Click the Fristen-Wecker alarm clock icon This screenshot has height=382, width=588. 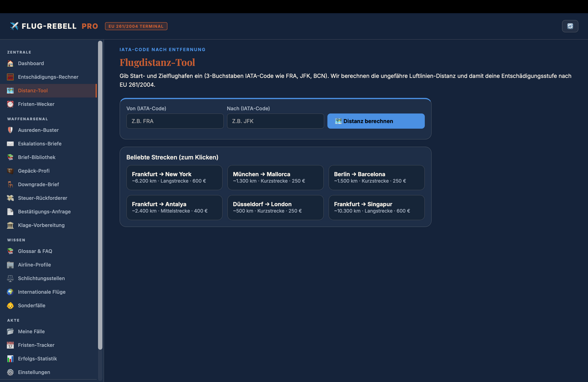[x=10, y=104]
